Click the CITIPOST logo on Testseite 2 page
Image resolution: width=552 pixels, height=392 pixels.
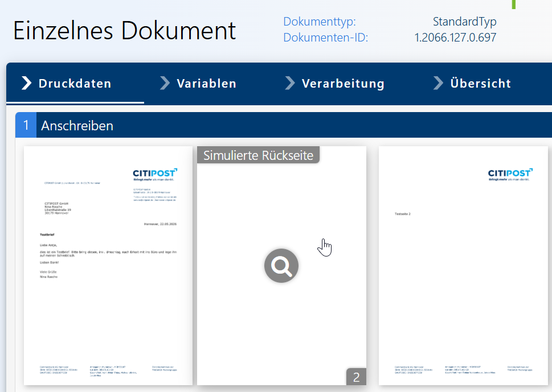[x=510, y=174]
